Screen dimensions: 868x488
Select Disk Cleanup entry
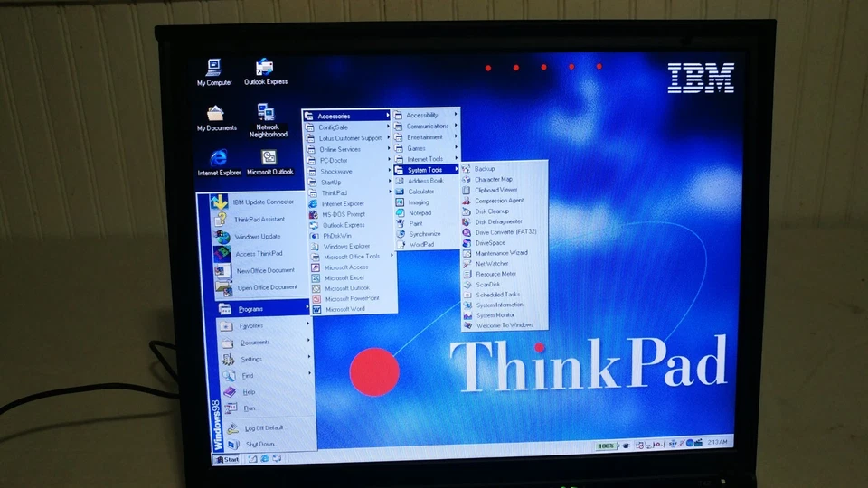[505, 211]
